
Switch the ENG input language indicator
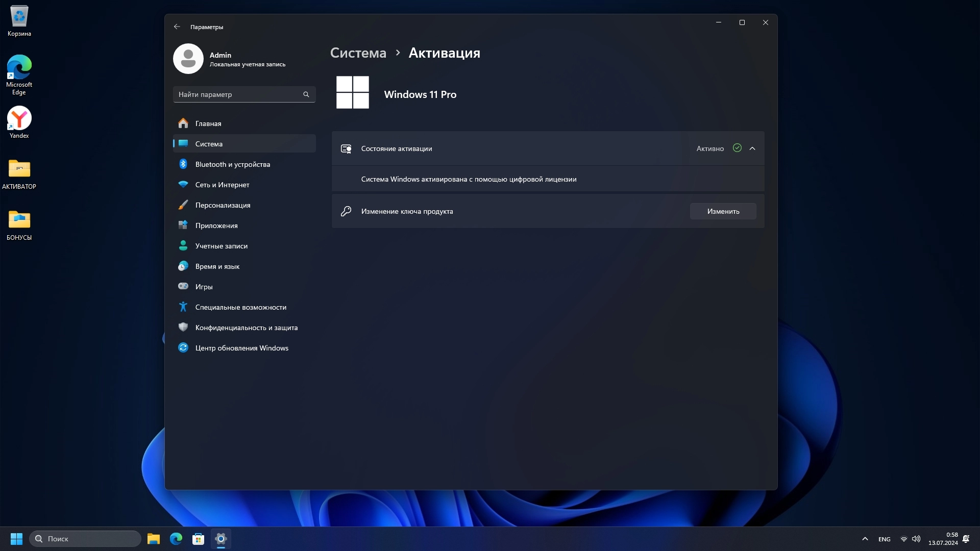[x=884, y=539]
